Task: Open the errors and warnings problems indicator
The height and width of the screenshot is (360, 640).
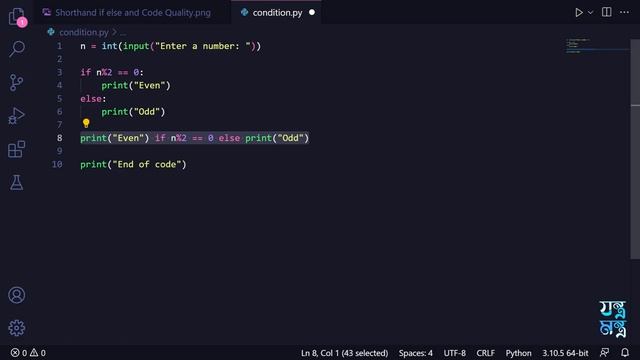Action: tap(28, 353)
